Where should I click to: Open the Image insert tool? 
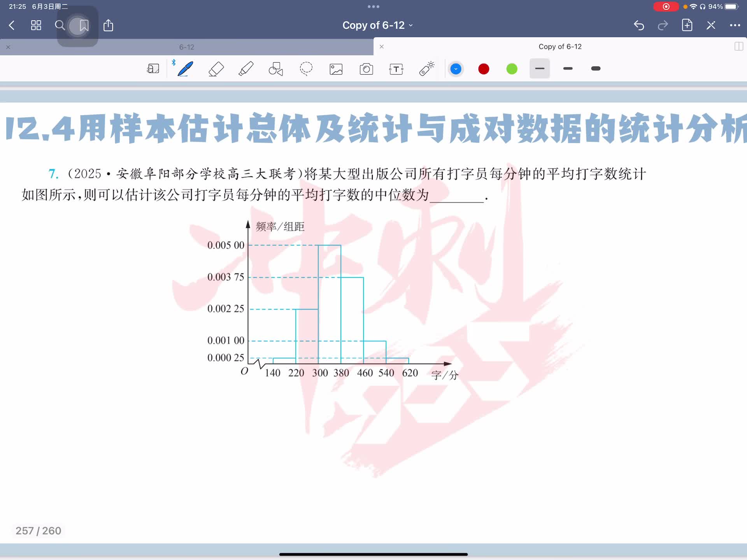coord(336,69)
